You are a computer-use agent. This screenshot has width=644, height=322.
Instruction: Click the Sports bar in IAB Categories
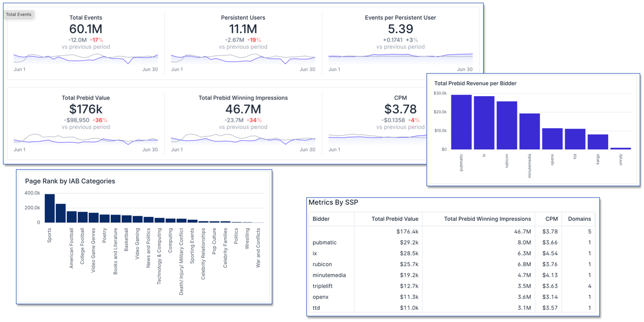(50, 208)
